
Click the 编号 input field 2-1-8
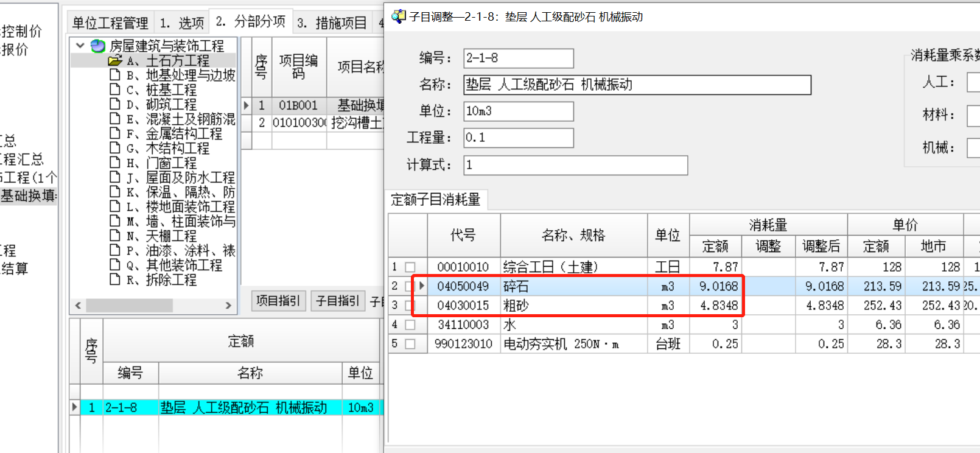pyautogui.click(x=519, y=58)
